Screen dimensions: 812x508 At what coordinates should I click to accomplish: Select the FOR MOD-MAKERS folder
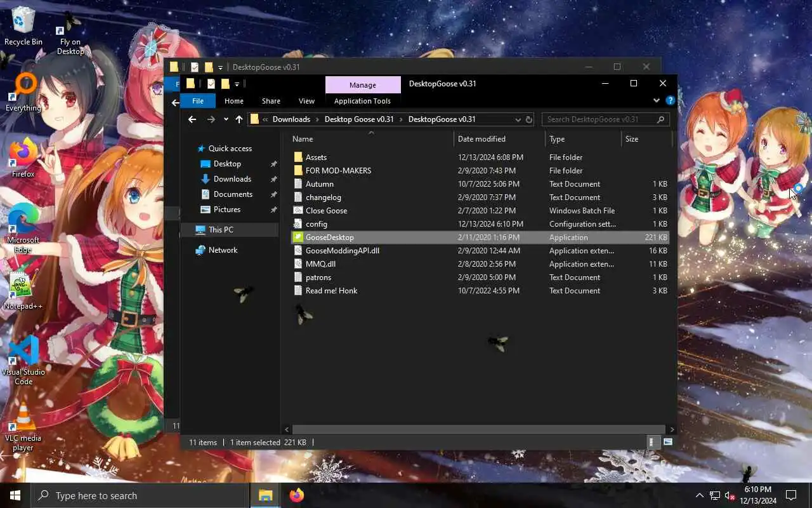coord(338,170)
